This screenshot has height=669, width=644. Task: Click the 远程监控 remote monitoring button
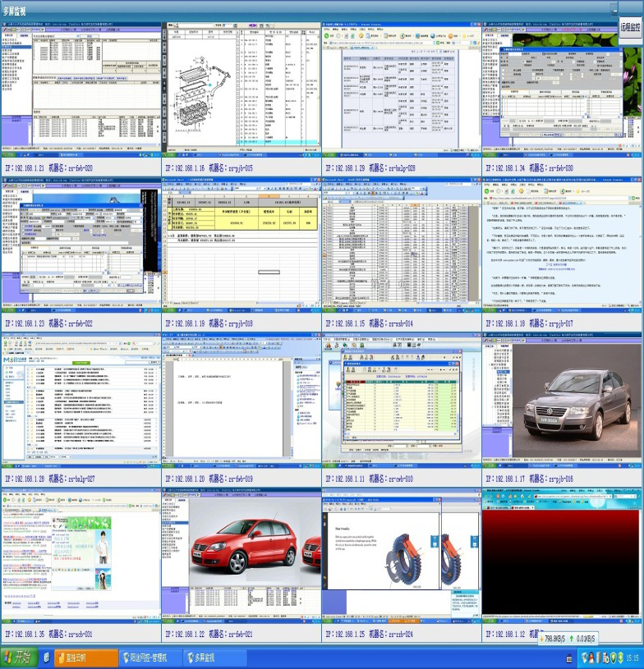630,25
